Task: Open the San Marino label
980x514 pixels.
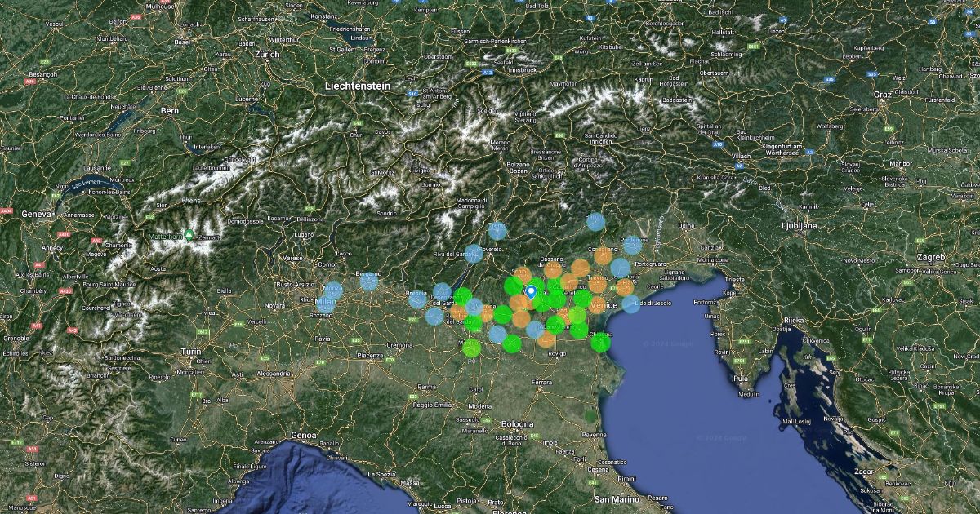Action: 617,498
